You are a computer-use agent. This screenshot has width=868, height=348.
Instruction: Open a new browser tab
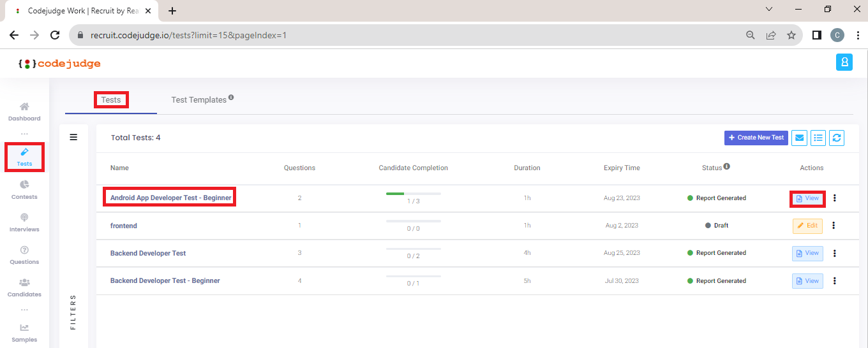(172, 11)
